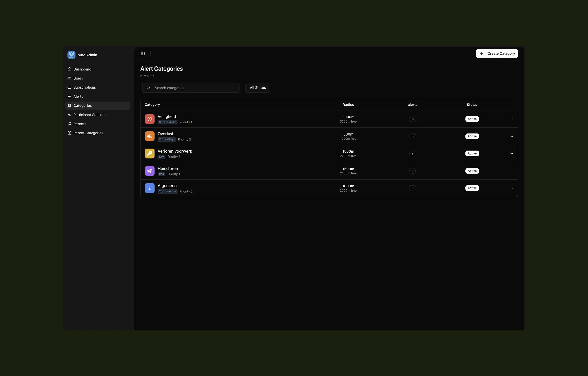
Task: Open the Dashboard from the sidebar
Action: [82, 69]
